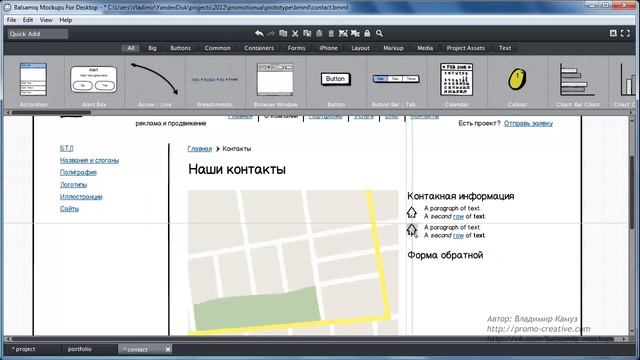Screen dimensions: 640x360
Task: Filter library by Project Assets category
Action: (466, 48)
